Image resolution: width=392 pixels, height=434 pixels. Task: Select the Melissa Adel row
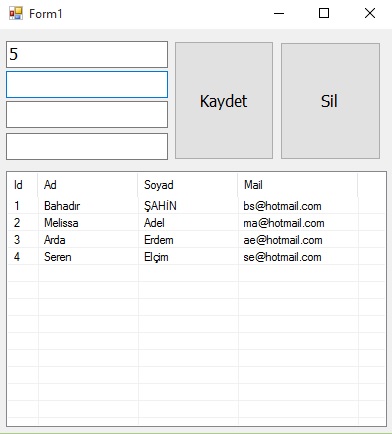tap(196, 223)
